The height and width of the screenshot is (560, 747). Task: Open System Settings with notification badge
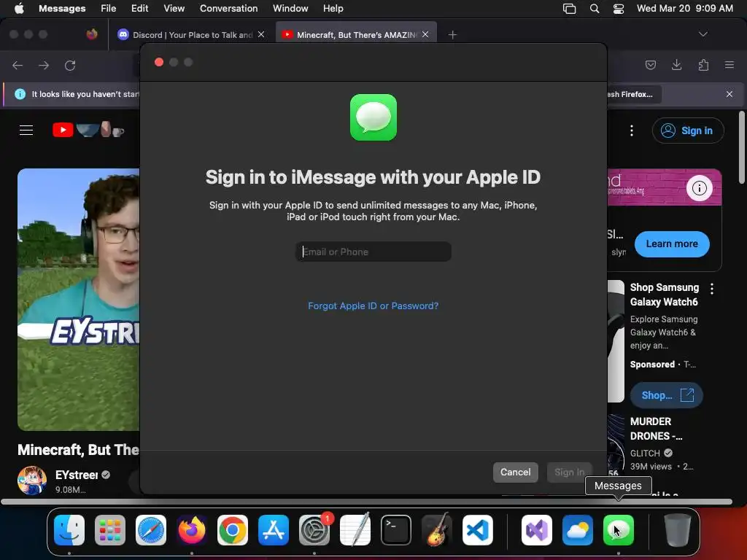[x=314, y=530]
